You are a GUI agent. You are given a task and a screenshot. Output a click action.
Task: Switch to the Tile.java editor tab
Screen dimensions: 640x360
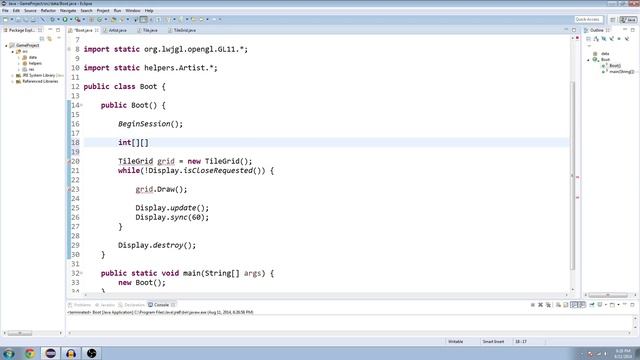[149, 30]
